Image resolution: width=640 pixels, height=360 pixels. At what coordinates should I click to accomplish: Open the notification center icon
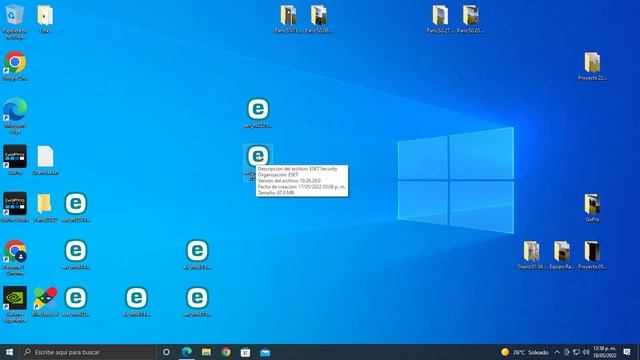tap(627, 352)
